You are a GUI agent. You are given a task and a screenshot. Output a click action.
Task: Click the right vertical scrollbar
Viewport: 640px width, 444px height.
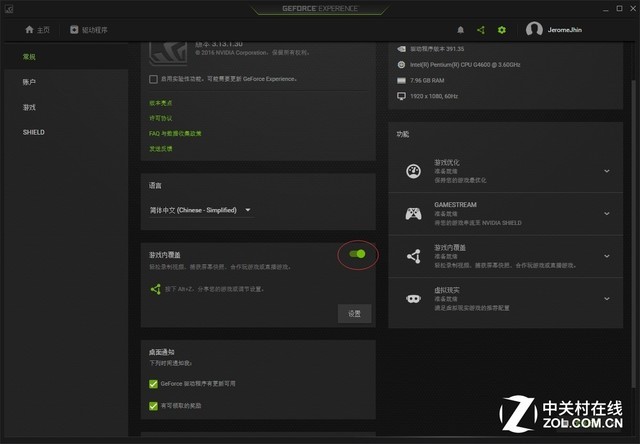633,233
